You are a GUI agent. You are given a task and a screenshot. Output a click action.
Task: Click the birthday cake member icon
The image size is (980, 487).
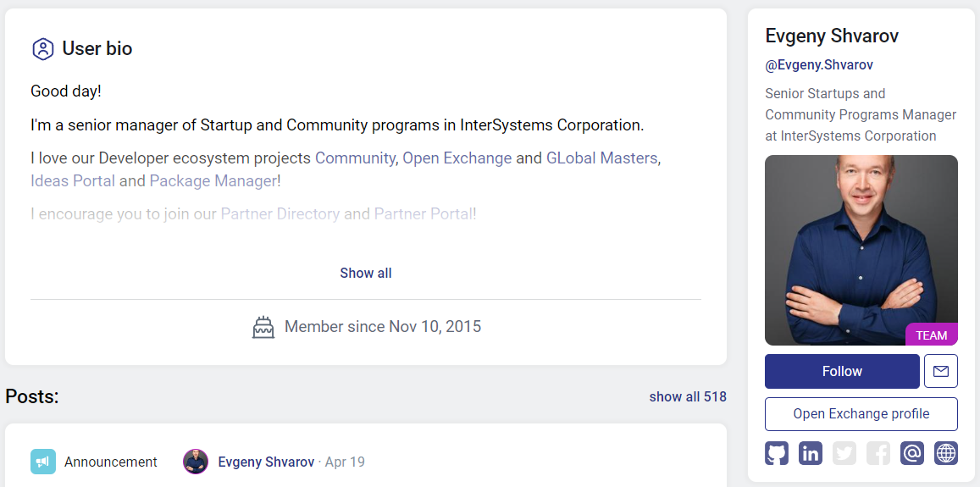click(x=263, y=327)
